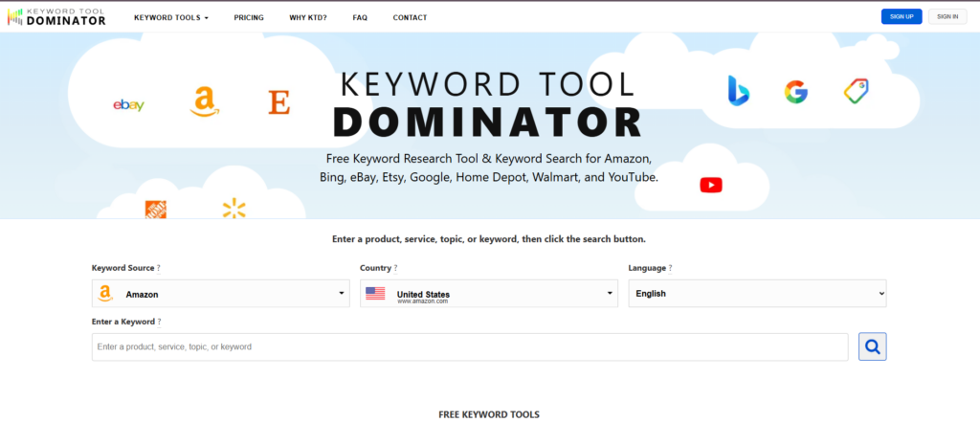Click the Sign Up button
Viewport: 980px width, 423px height.
902,17
